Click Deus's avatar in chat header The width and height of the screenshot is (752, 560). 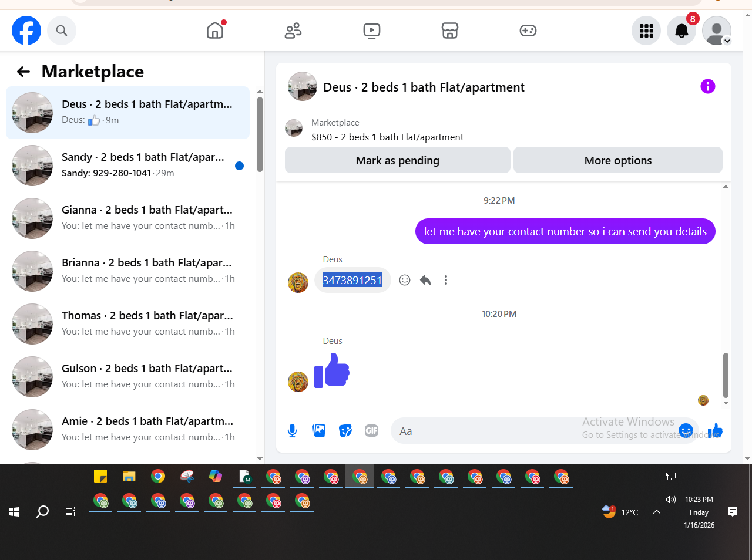click(303, 87)
